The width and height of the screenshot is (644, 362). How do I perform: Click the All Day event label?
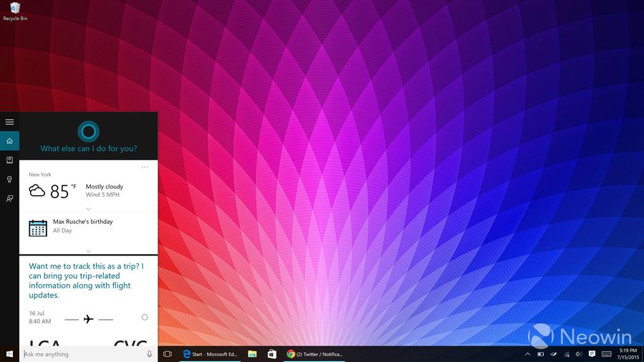tap(62, 230)
